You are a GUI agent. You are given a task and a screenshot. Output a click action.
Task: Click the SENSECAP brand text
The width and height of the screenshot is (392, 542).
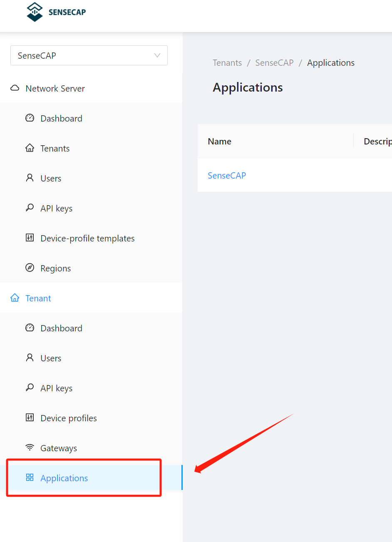[x=67, y=12]
